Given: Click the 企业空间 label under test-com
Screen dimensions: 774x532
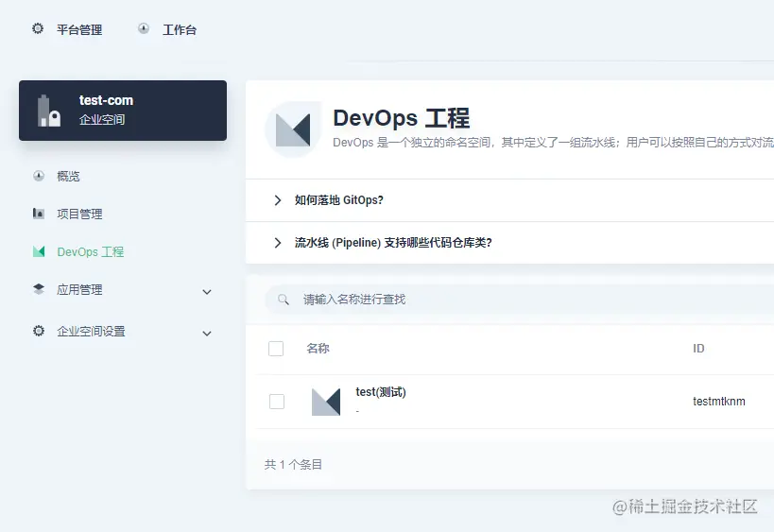Looking at the screenshot, I should pos(102,119).
